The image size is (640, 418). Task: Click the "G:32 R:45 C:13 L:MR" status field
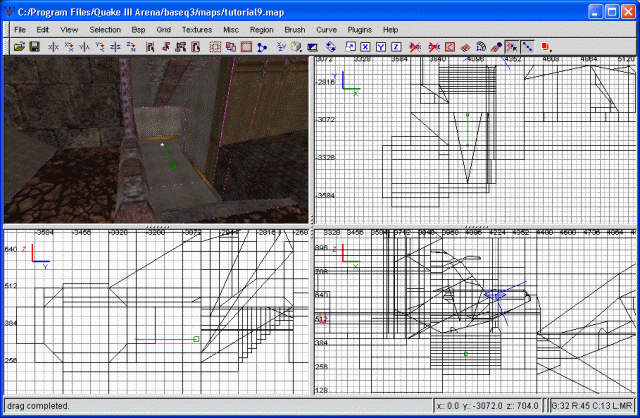tap(591, 406)
